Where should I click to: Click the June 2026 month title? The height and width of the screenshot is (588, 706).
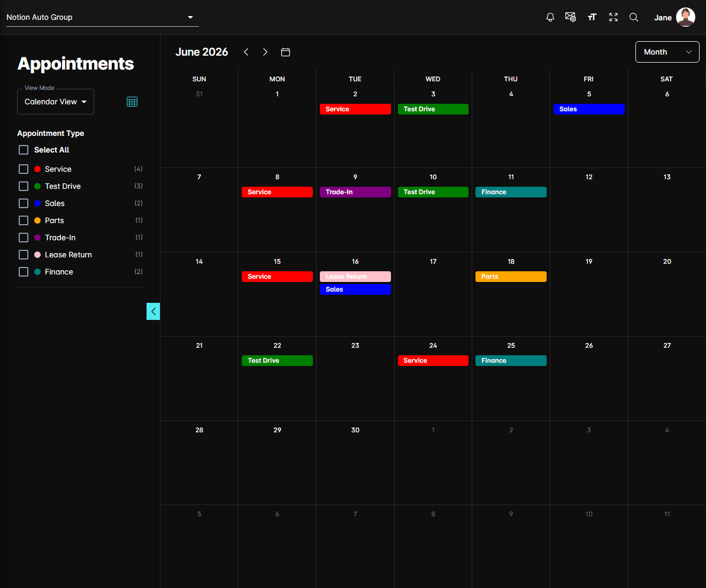point(202,52)
